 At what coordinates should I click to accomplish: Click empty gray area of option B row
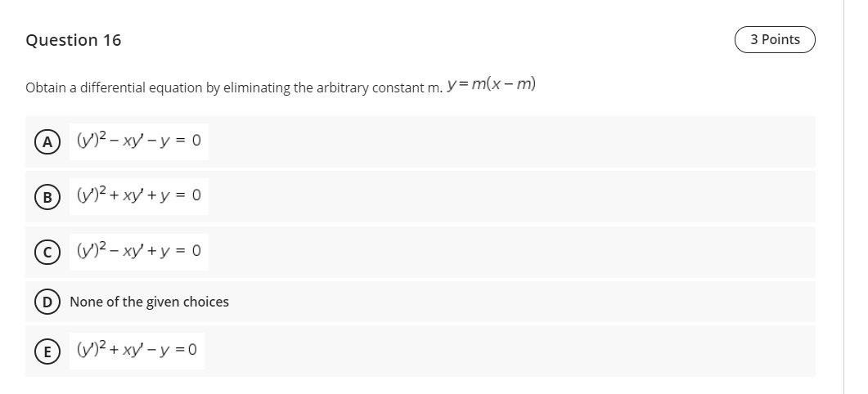pyautogui.click(x=510, y=196)
